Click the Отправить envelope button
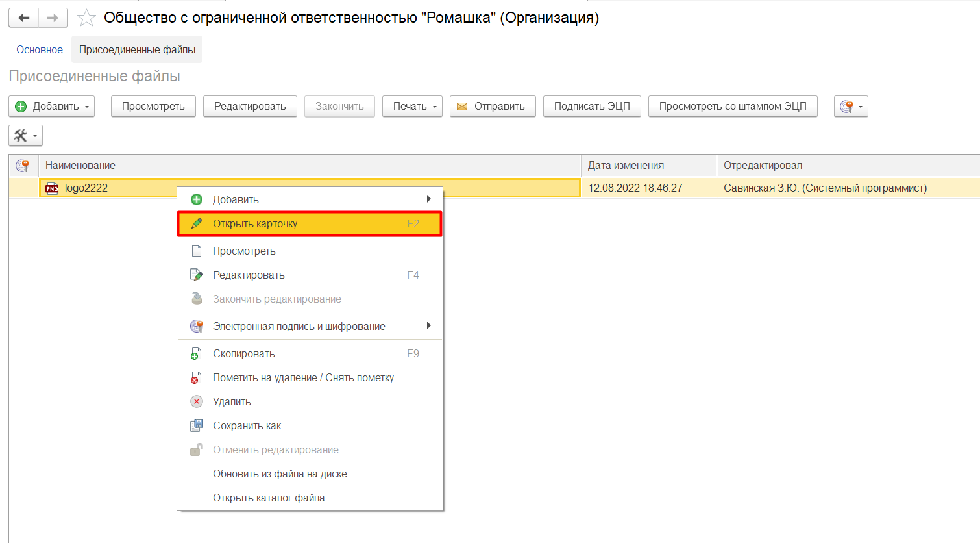This screenshot has width=980, height=543. (493, 107)
